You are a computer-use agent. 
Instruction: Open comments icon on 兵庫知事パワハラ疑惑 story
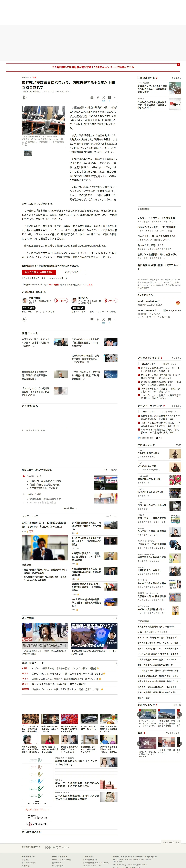click(88, 363)
